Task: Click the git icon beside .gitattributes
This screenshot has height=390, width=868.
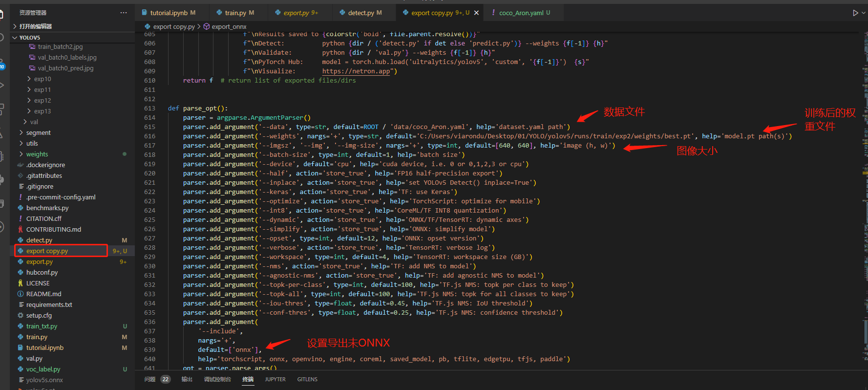Action: tap(21, 175)
